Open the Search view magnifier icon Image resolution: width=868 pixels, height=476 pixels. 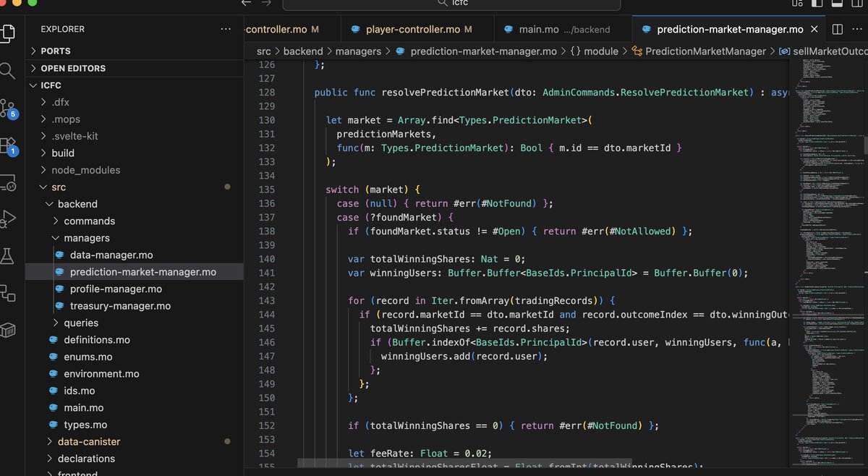[x=7, y=71]
